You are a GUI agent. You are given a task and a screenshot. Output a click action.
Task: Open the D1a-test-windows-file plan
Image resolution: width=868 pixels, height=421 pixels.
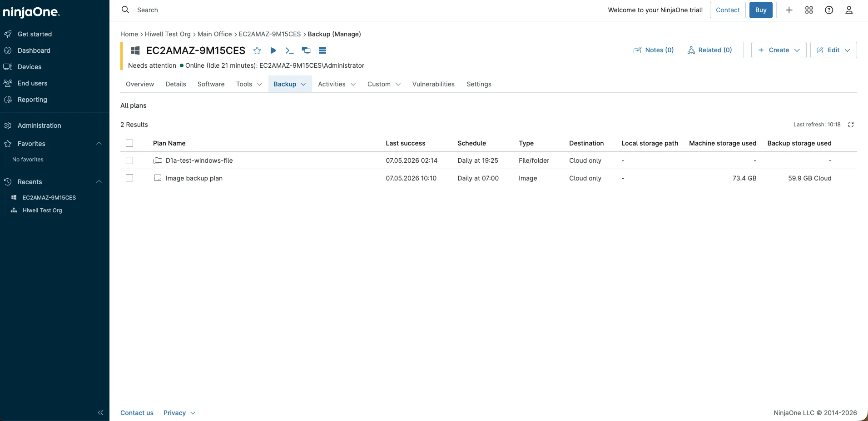point(199,160)
